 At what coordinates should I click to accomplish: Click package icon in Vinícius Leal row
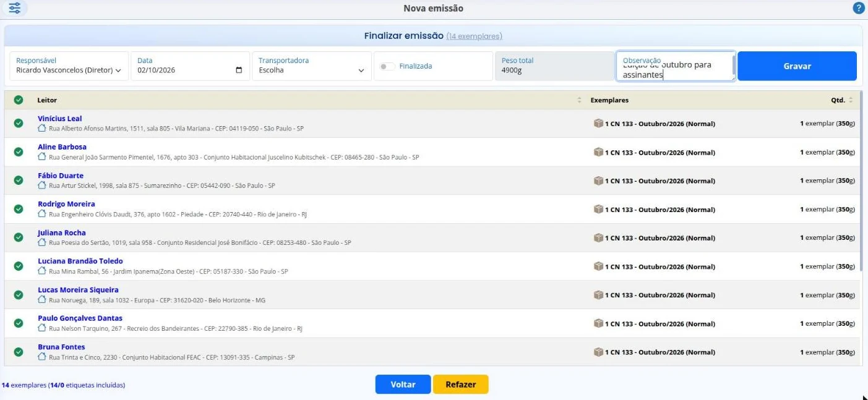[598, 123]
